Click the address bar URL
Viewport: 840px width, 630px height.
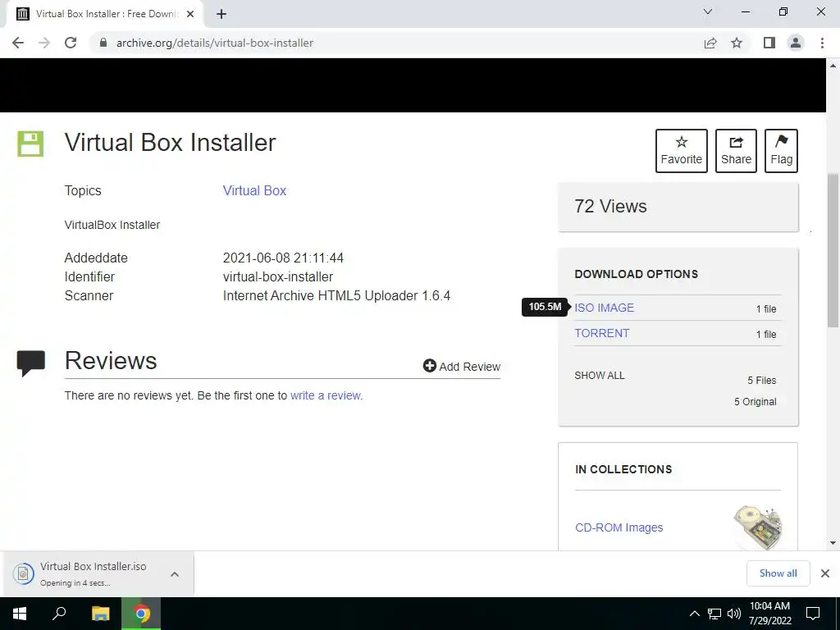(214, 43)
